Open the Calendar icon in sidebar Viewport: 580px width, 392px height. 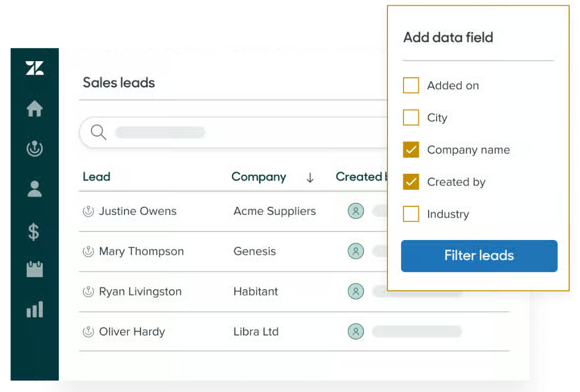(35, 269)
